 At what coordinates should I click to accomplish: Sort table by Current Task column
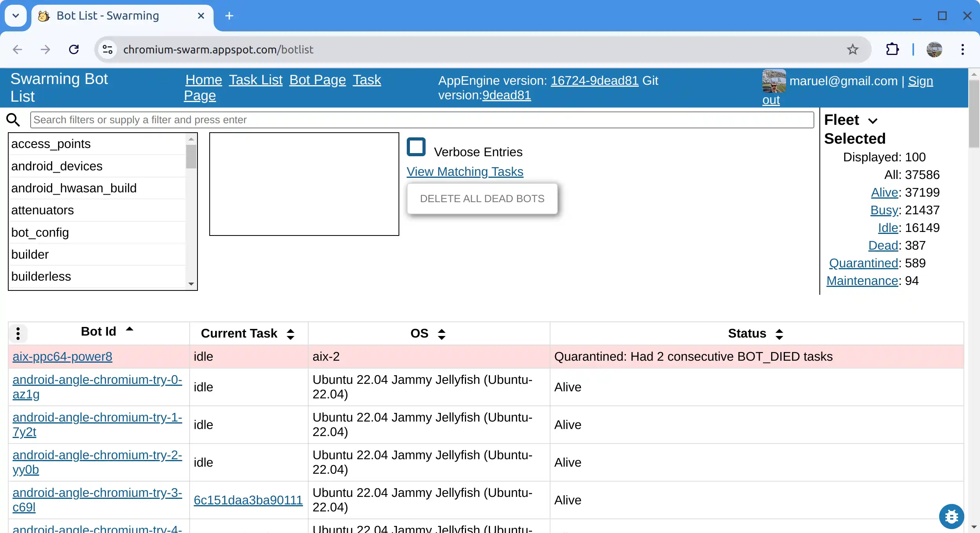point(291,334)
